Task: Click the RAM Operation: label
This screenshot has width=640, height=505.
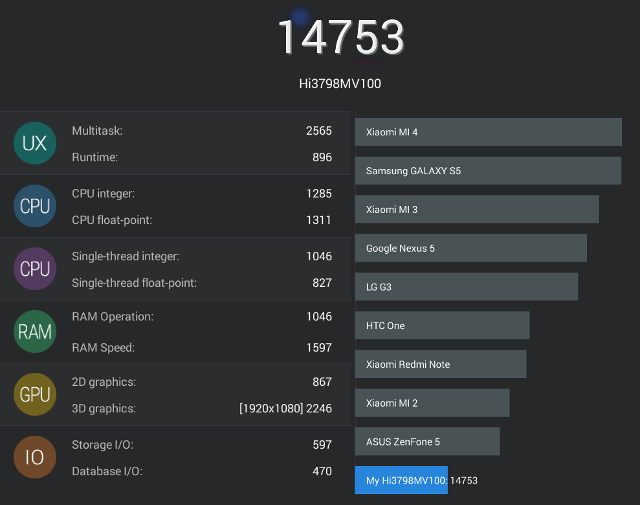Action: tap(113, 317)
